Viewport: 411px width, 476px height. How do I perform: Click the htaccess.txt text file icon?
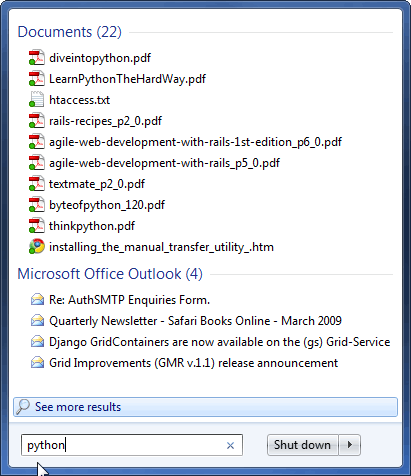[36, 100]
